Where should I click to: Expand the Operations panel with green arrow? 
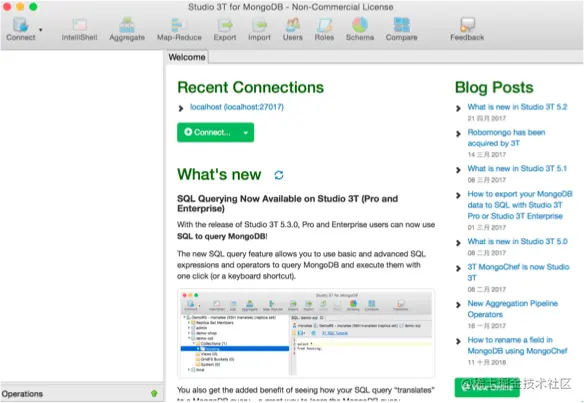154,393
